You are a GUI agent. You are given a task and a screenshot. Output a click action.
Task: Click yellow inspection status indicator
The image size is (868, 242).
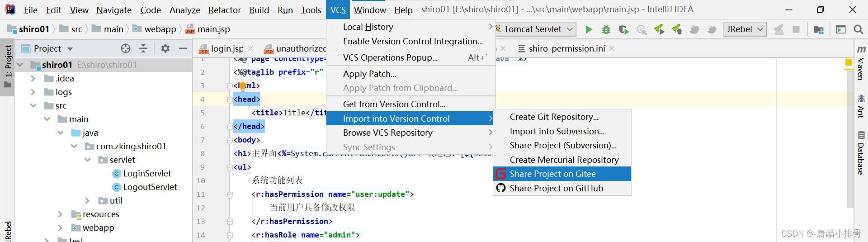(x=849, y=62)
